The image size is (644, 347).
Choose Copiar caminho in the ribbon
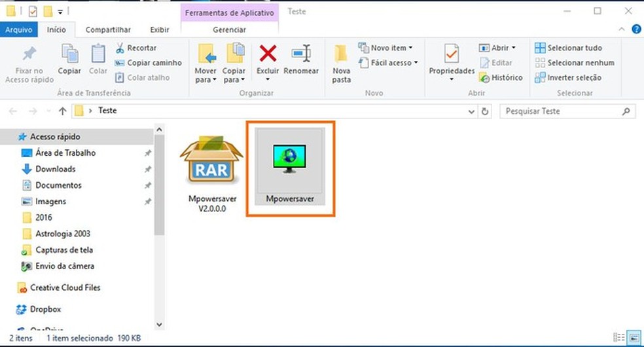click(x=148, y=63)
